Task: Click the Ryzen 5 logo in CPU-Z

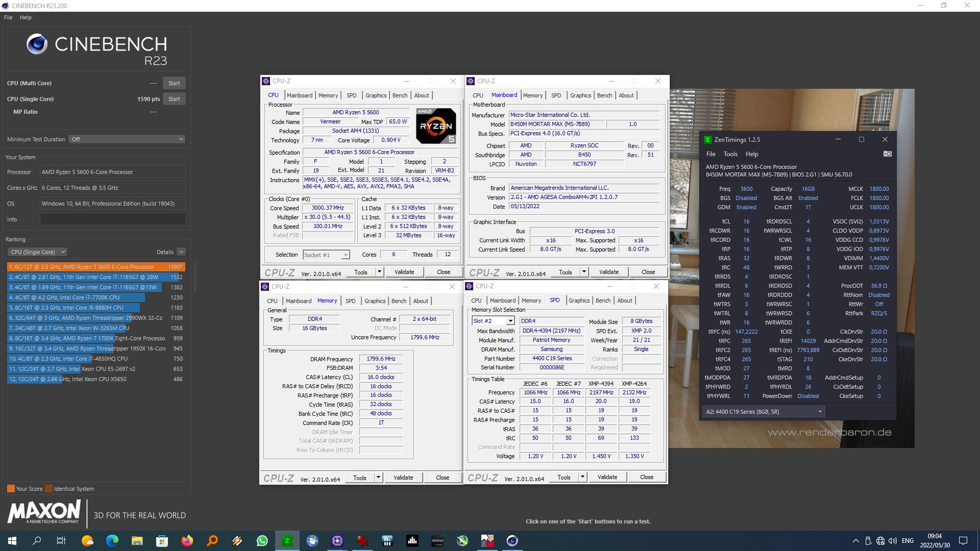Action: point(436,126)
